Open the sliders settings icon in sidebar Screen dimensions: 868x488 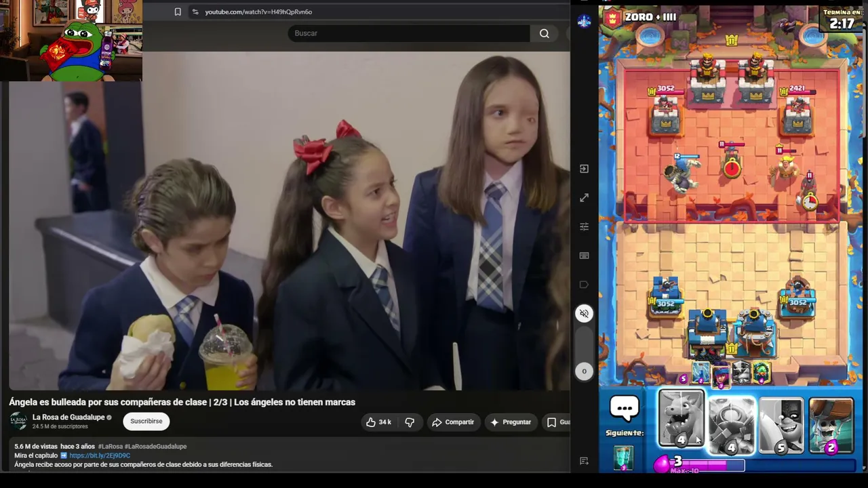point(584,226)
